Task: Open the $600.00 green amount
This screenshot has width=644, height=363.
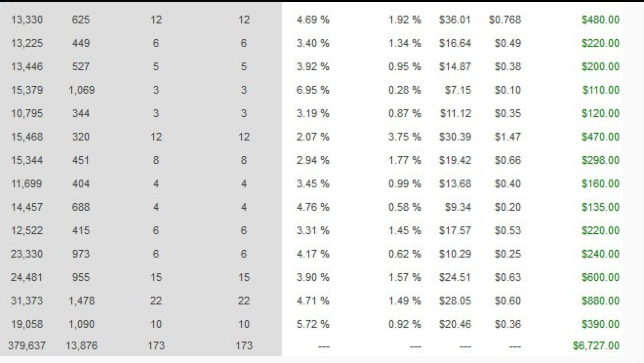Action: click(x=600, y=278)
